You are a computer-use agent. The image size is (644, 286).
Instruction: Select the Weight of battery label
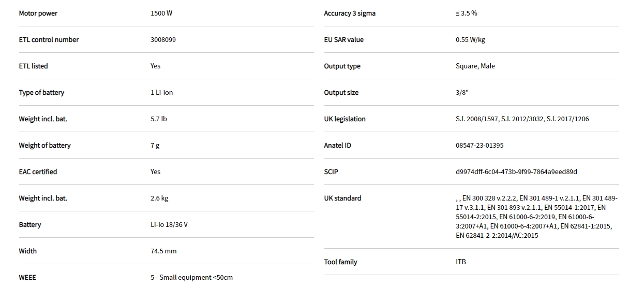tap(44, 146)
